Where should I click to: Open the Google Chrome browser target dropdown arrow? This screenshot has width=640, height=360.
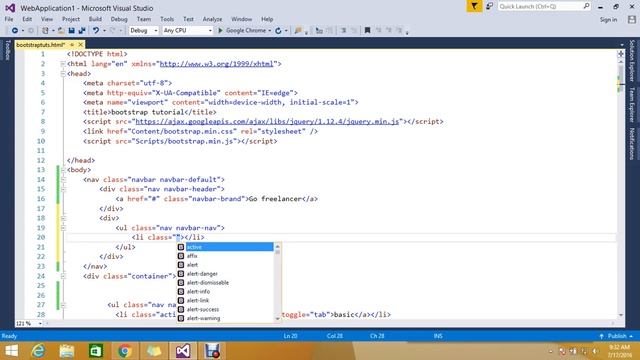(x=270, y=31)
